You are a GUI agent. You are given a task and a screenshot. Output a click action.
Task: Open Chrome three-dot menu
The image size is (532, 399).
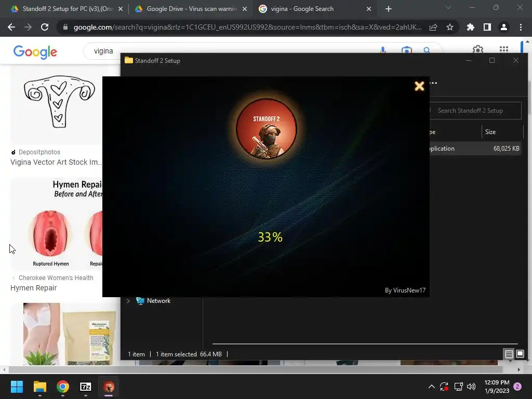tap(521, 27)
